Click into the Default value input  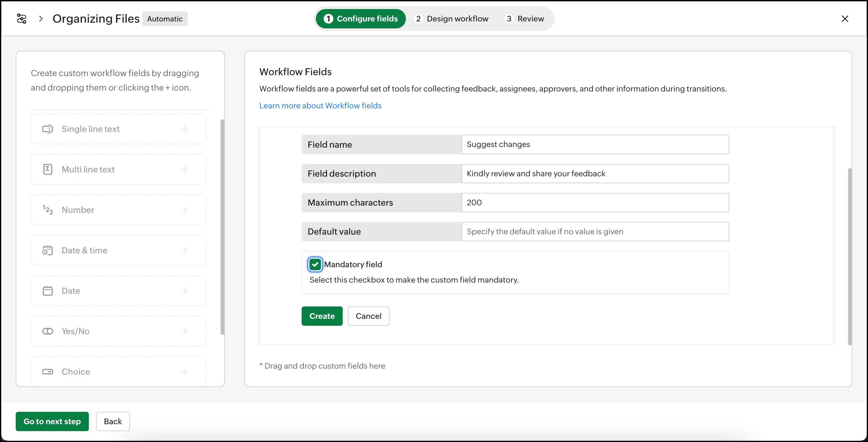pos(595,231)
